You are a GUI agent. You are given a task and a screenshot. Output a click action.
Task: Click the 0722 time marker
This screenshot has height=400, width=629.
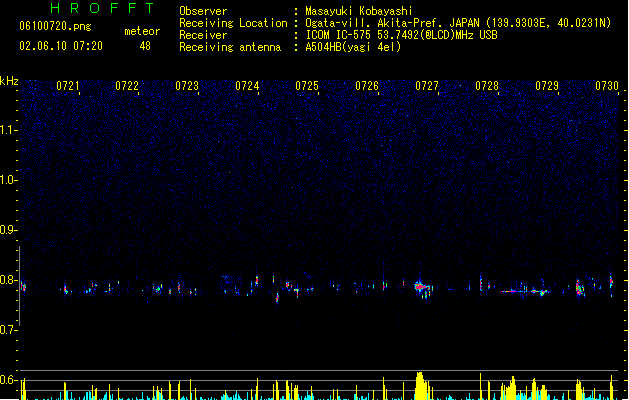(x=127, y=86)
